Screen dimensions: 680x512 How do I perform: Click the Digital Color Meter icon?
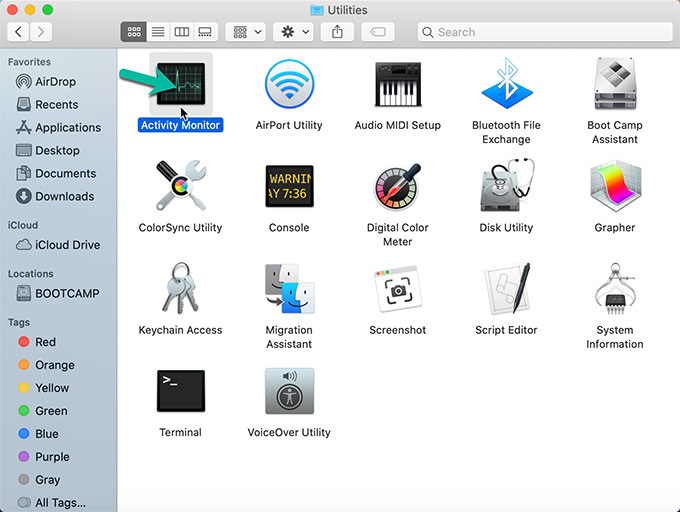397,188
